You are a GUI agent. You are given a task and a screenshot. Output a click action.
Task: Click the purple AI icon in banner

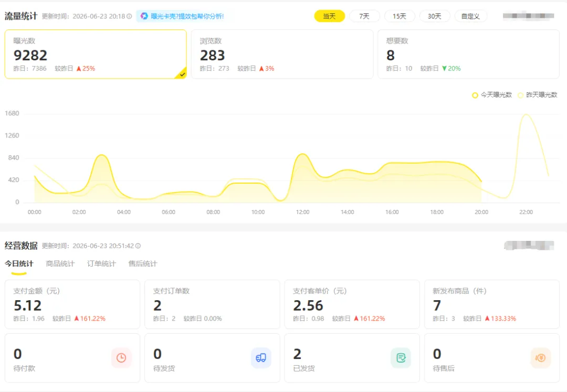[144, 16]
